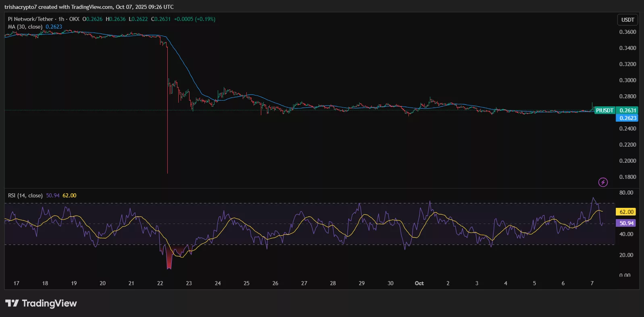Click the green 0.2631 last price label
Image resolution: width=644 pixels, height=317 pixels.
click(x=627, y=110)
